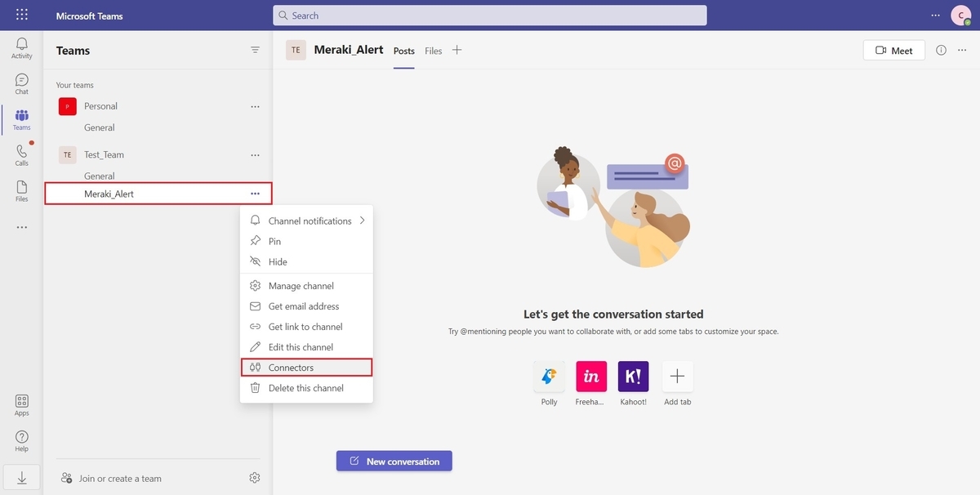The image size is (980, 495).
Task: Click Meraki_Alert channel header avatar
Action: click(296, 50)
